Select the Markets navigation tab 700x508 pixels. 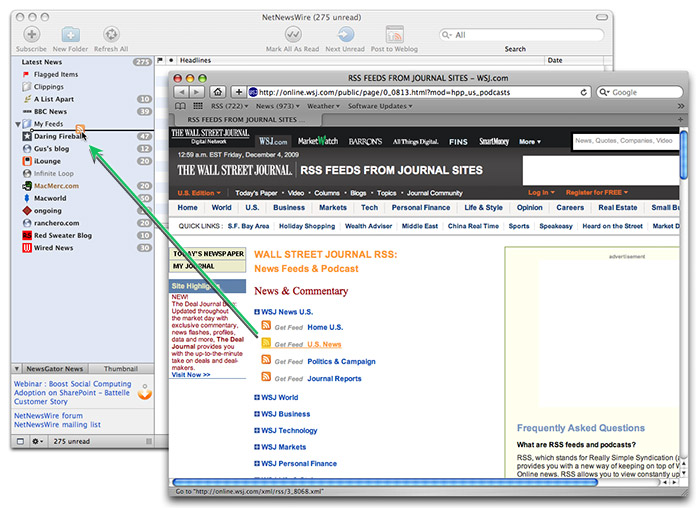(332, 208)
